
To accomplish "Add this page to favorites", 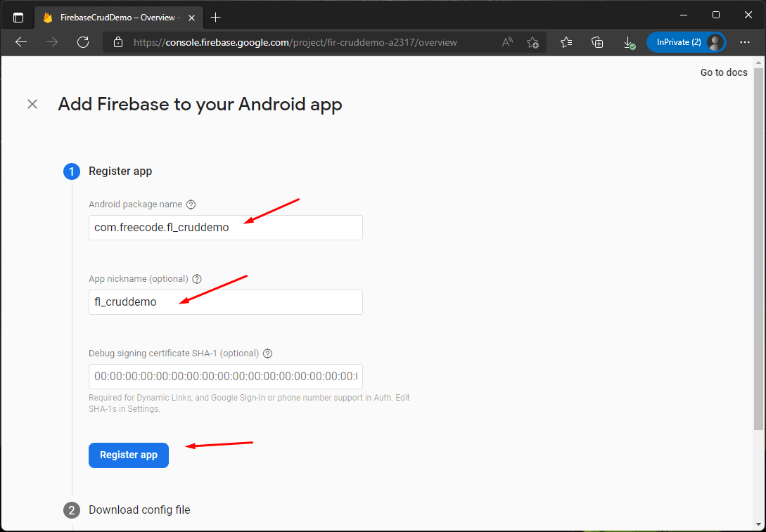I will 532,42.
